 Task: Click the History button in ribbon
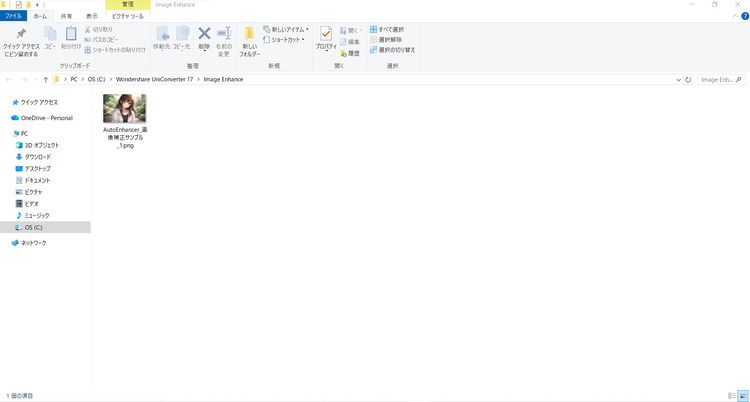[350, 54]
